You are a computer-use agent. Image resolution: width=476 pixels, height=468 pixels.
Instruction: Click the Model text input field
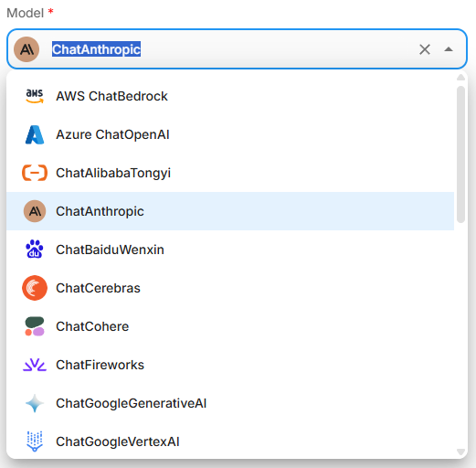(x=231, y=49)
